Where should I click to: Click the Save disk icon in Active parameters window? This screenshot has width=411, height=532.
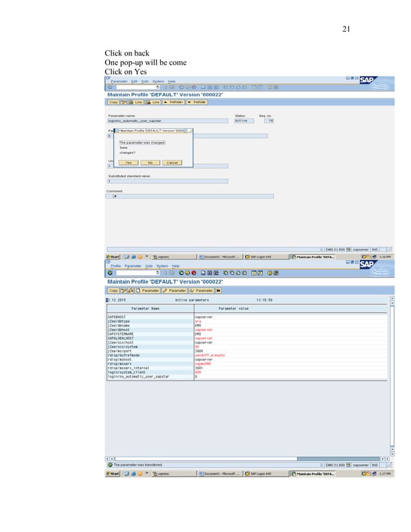tap(172, 273)
